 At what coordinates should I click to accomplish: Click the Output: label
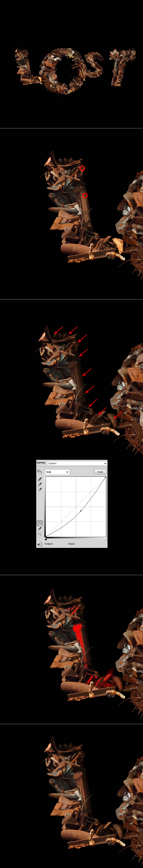[49, 544]
